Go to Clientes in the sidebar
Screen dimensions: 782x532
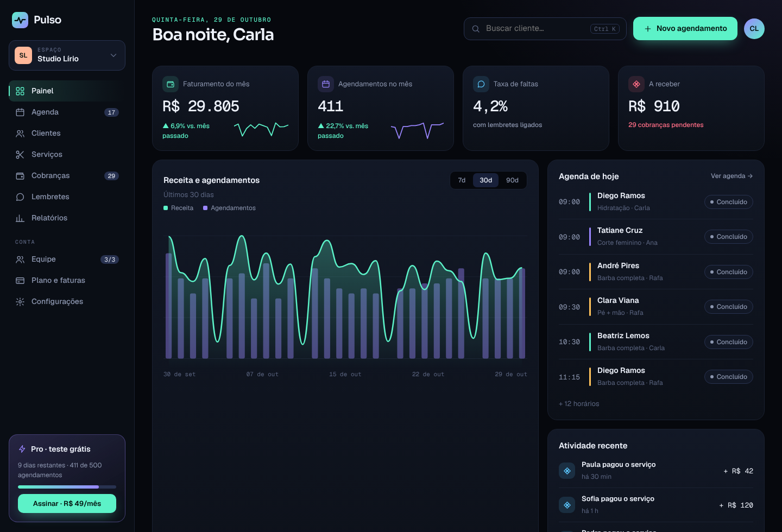point(67,134)
